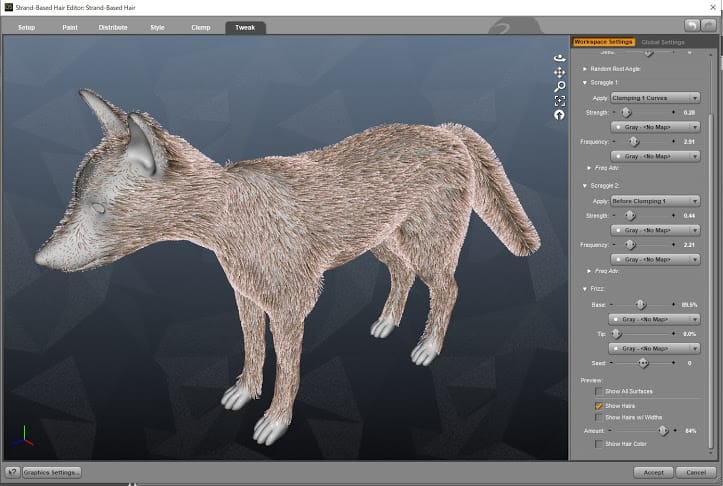Click the reset view icon
The height and width of the screenshot is (486, 723).
coord(560,115)
